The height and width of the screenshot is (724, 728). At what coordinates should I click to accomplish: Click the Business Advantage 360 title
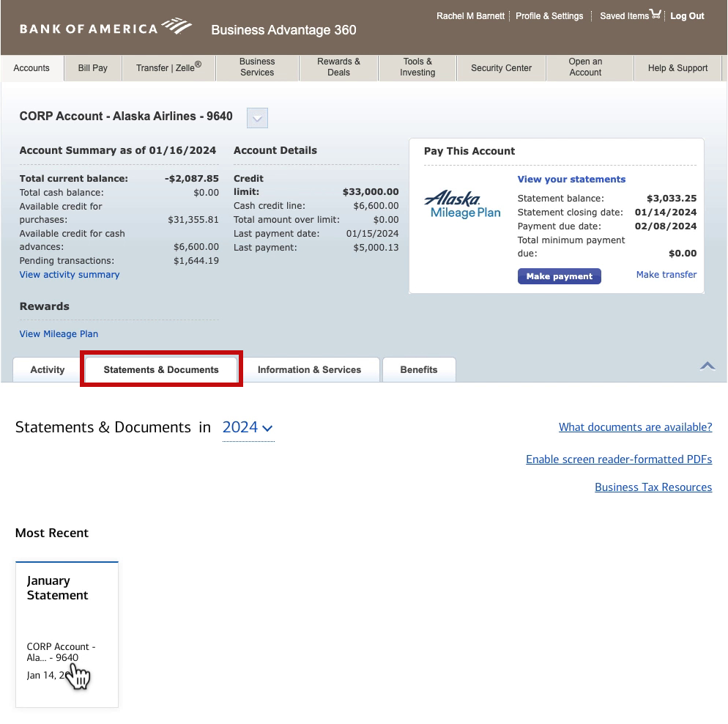pos(283,30)
